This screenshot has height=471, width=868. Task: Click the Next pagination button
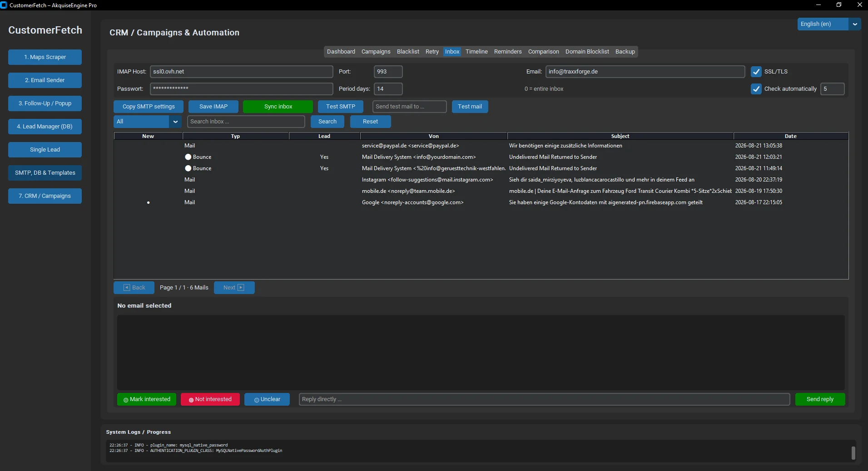tap(234, 288)
